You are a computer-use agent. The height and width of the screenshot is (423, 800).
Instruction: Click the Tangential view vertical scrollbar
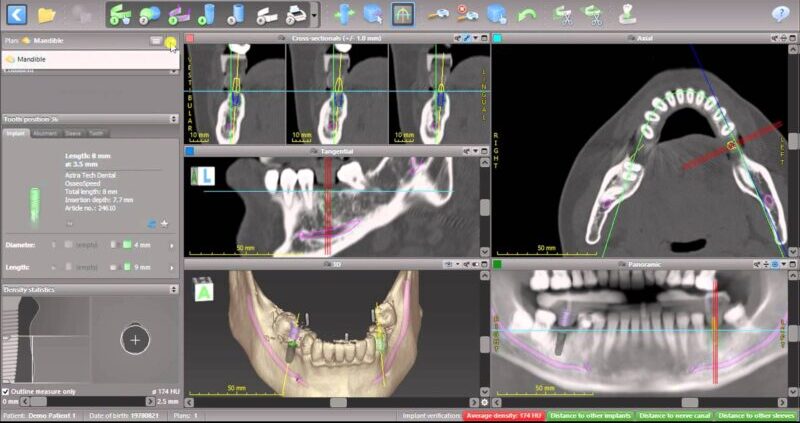coord(485,207)
